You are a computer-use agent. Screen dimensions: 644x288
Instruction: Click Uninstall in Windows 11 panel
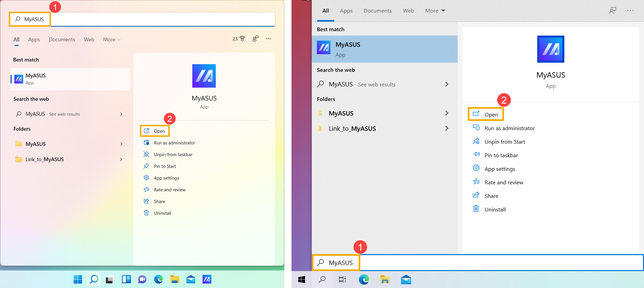coord(158,213)
